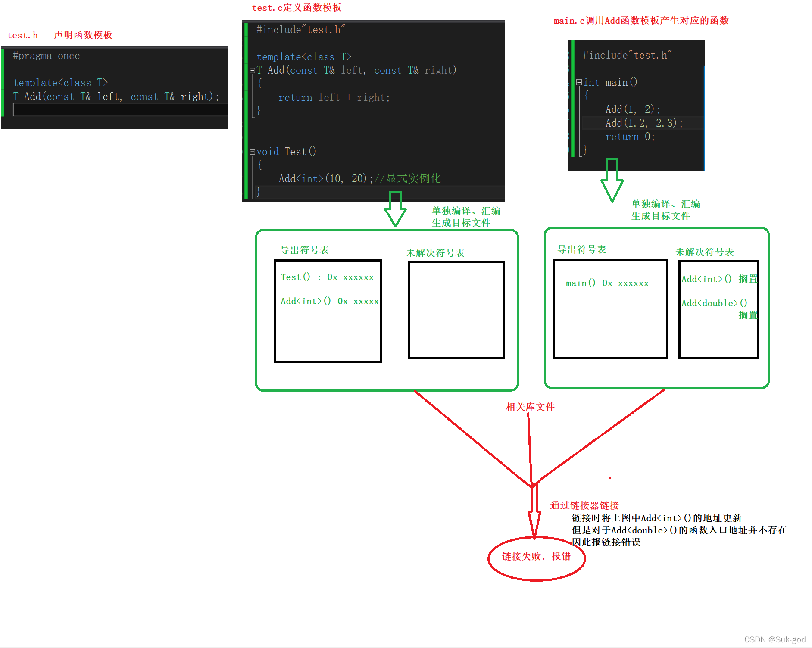Click the '相关库文件' label

(x=530, y=407)
